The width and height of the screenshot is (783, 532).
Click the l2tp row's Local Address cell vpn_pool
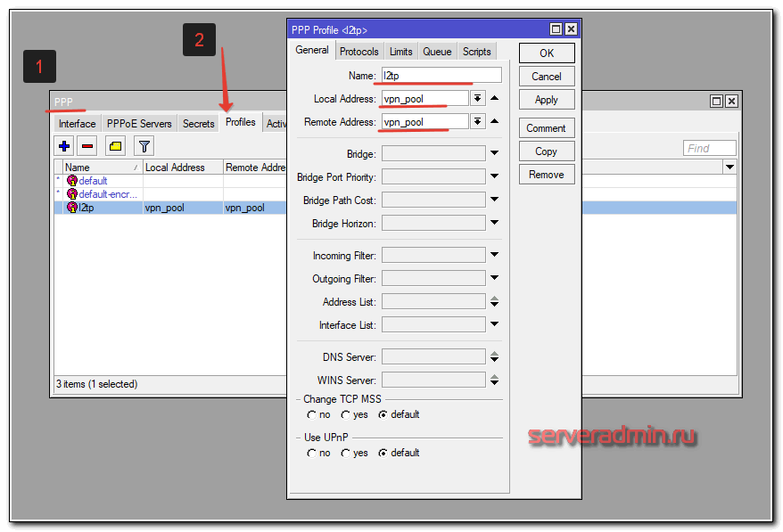click(x=183, y=208)
